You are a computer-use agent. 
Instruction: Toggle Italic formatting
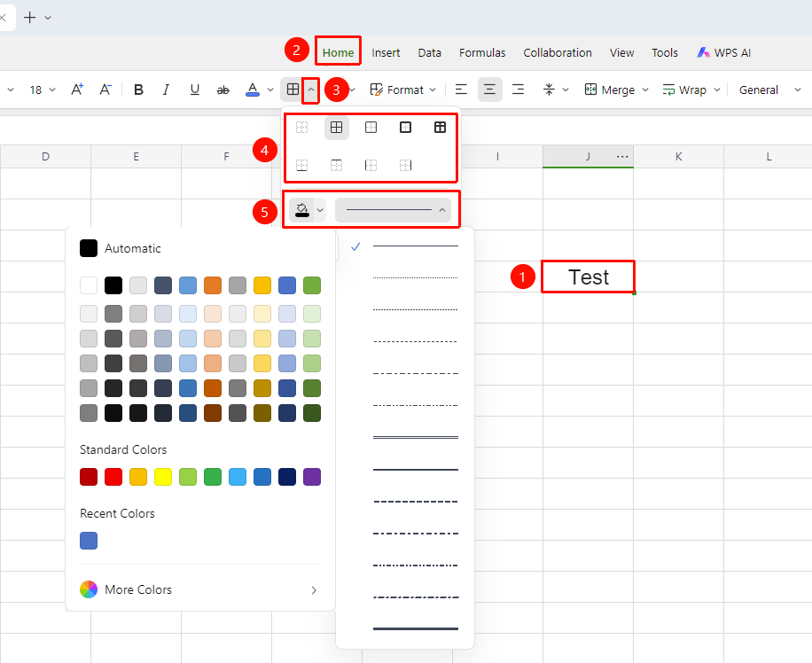point(167,90)
